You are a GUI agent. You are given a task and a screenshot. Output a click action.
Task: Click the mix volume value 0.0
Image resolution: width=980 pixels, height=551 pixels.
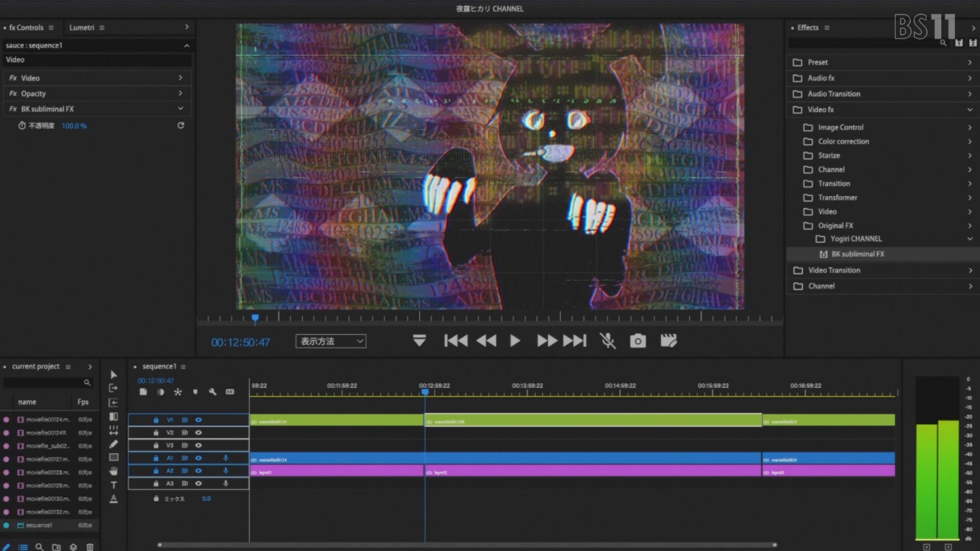tap(206, 499)
